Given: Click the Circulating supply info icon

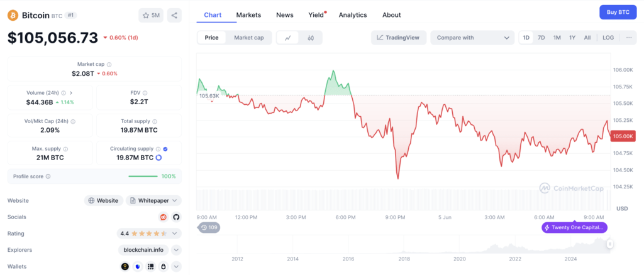Looking at the screenshot, I should [x=158, y=149].
